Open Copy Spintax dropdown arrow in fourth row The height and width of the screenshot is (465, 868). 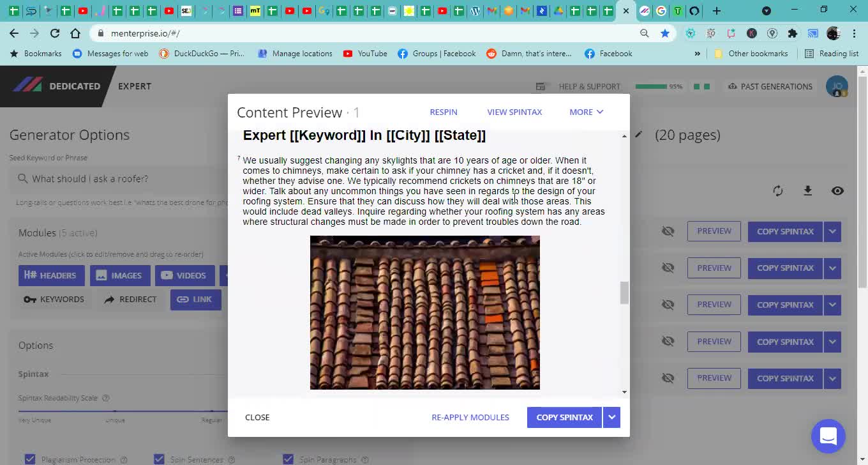click(x=832, y=342)
